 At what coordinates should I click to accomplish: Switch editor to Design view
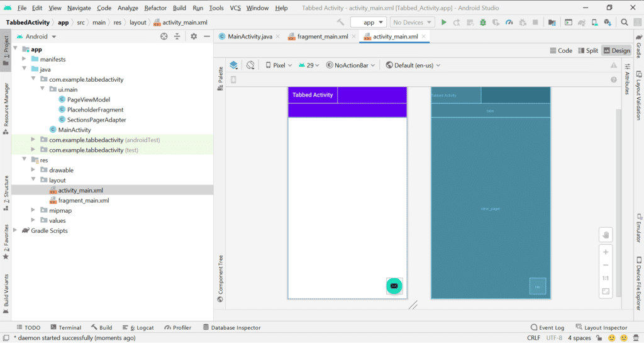616,50
